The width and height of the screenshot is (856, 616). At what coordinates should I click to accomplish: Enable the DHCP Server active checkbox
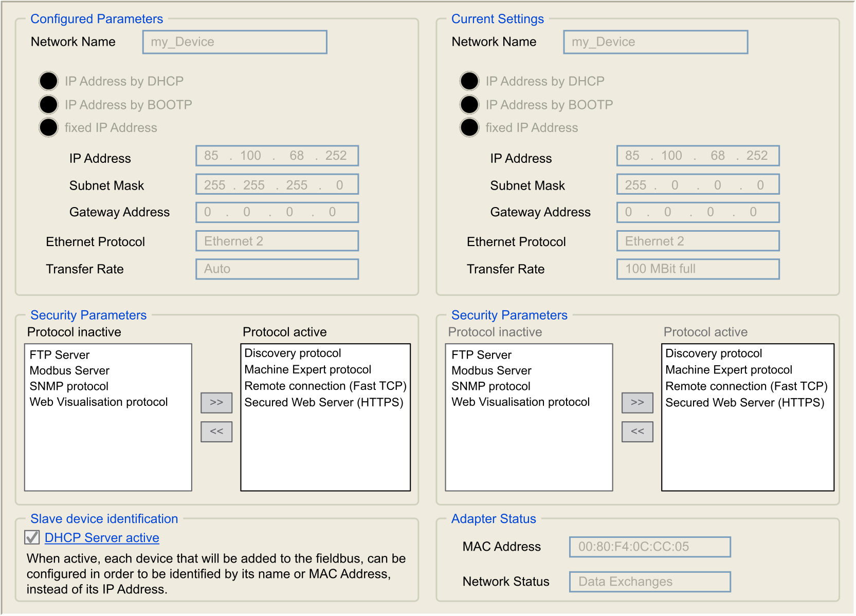(32, 537)
